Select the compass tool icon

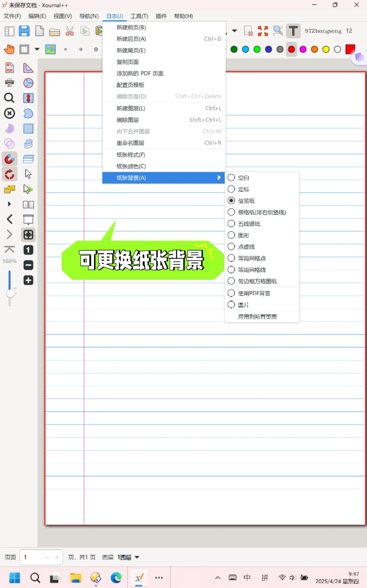coord(28,83)
